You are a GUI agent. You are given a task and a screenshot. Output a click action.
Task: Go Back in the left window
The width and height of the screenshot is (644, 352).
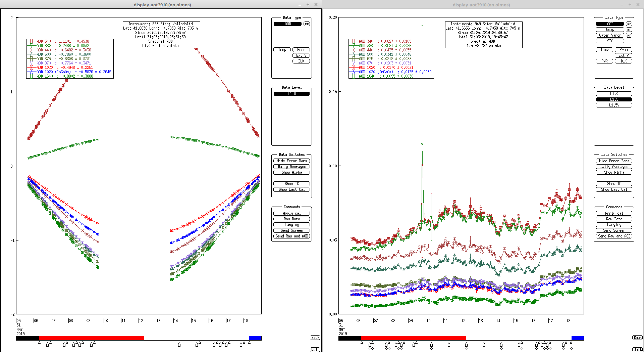pyautogui.click(x=315, y=338)
